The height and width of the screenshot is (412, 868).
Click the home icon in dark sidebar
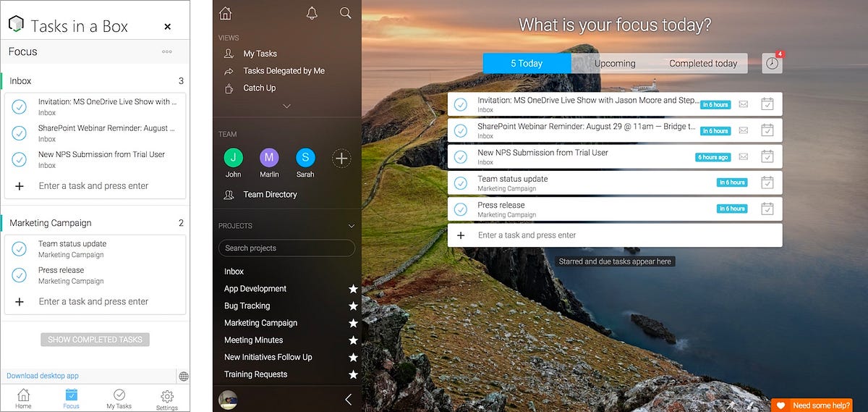(x=226, y=13)
